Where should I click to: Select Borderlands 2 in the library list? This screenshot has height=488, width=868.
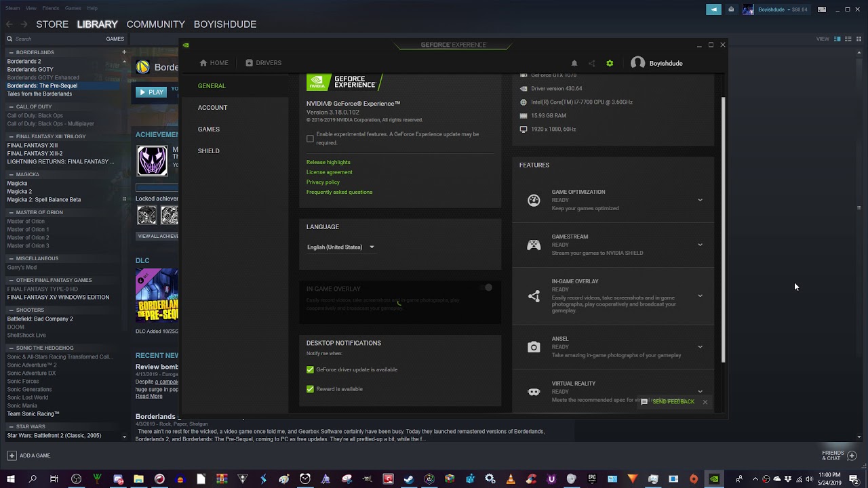(24, 61)
